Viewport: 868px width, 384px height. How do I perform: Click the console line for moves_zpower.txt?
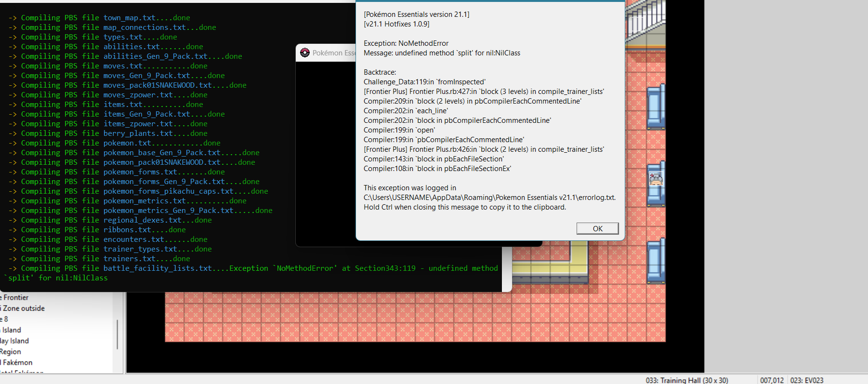pos(108,95)
